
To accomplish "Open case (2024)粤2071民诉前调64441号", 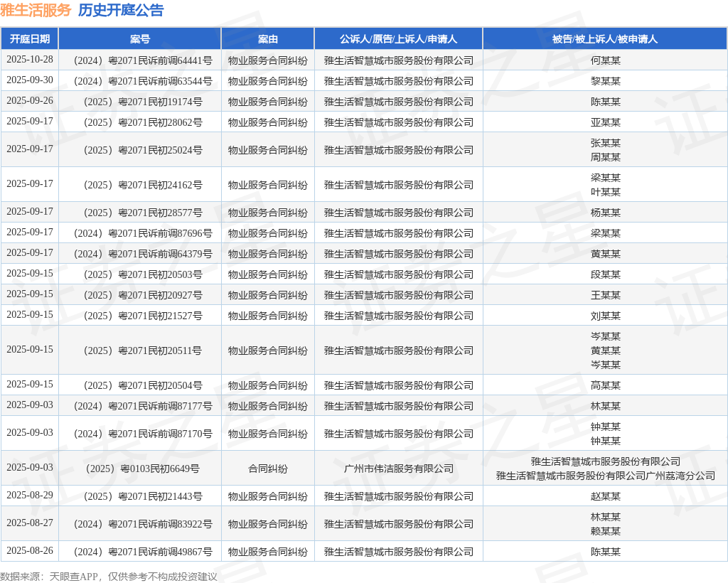I will pos(140,60).
